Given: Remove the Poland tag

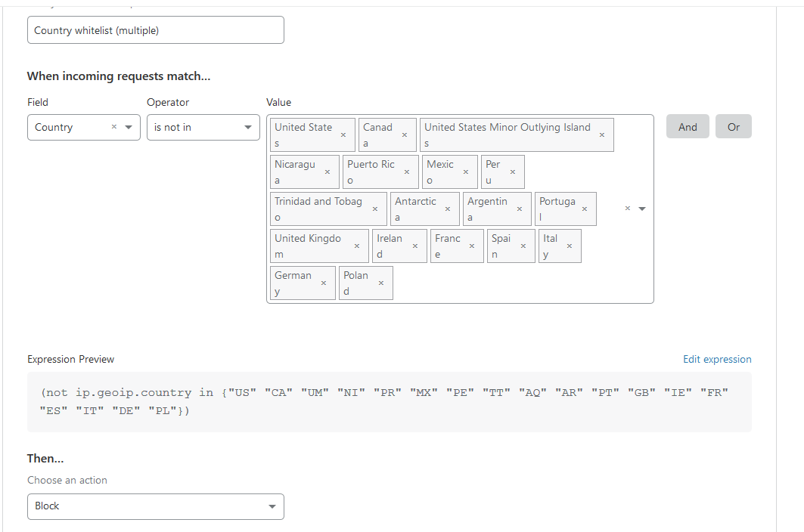Looking at the screenshot, I should point(381,283).
